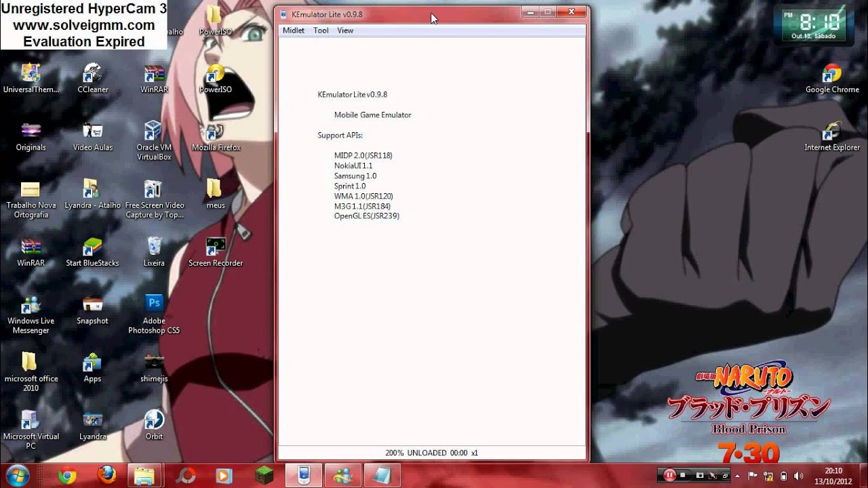Open the WinRAR icon below Trabalho
This screenshot has height=488, width=868.
coord(31,252)
